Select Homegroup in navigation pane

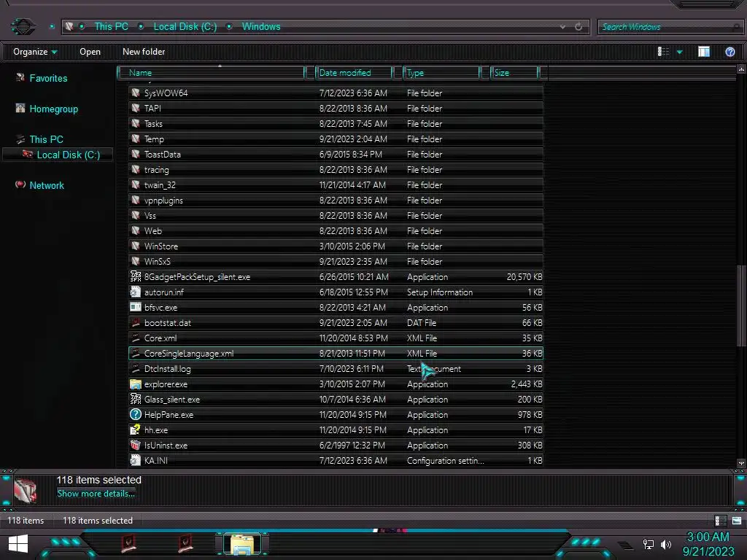(x=54, y=109)
